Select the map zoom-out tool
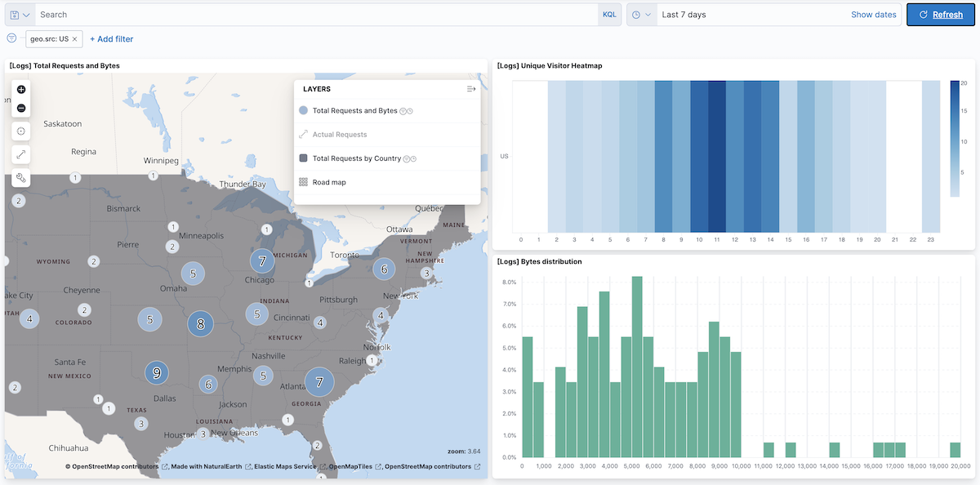 (20, 108)
